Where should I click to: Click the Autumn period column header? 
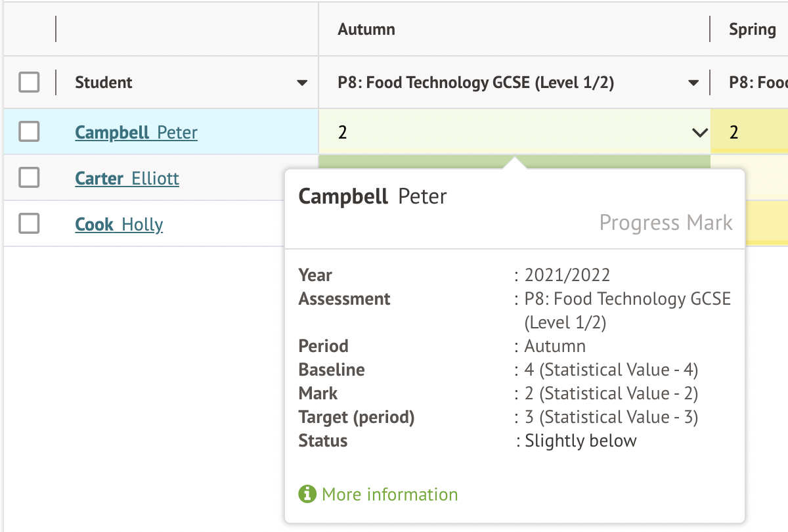[366, 29]
